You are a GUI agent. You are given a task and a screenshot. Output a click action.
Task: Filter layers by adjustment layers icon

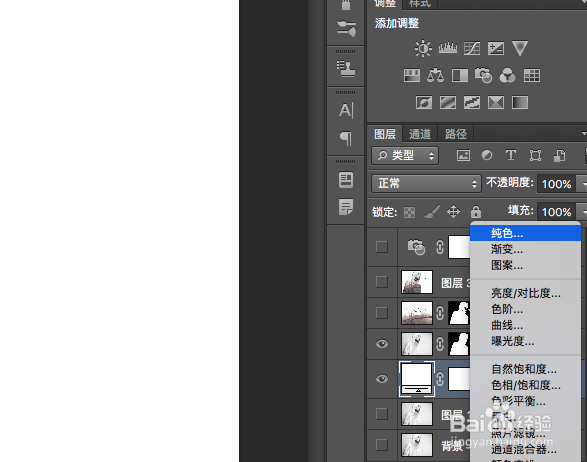[487, 155]
